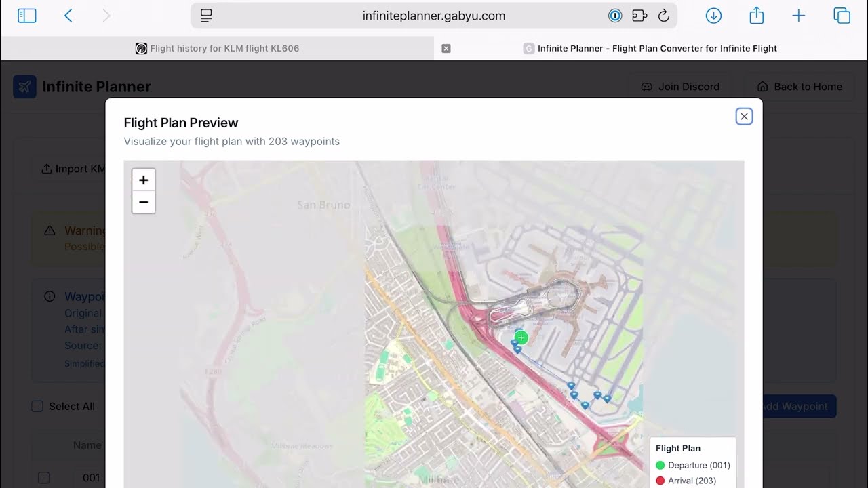Image resolution: width=868 pixels, height=488 pixels.
Task: Click Back to Home button
Action: pyautogui.click(x=799, y=87)
